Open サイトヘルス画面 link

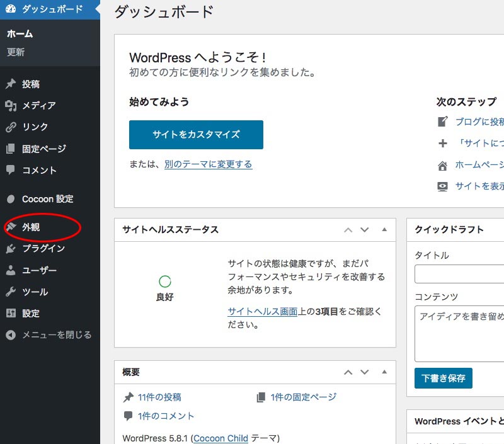coord(263,311)
